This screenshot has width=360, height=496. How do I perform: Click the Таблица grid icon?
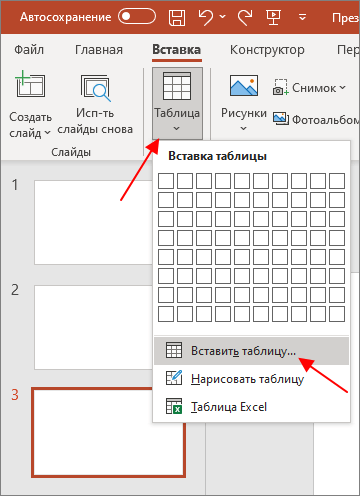click(177, 86)
